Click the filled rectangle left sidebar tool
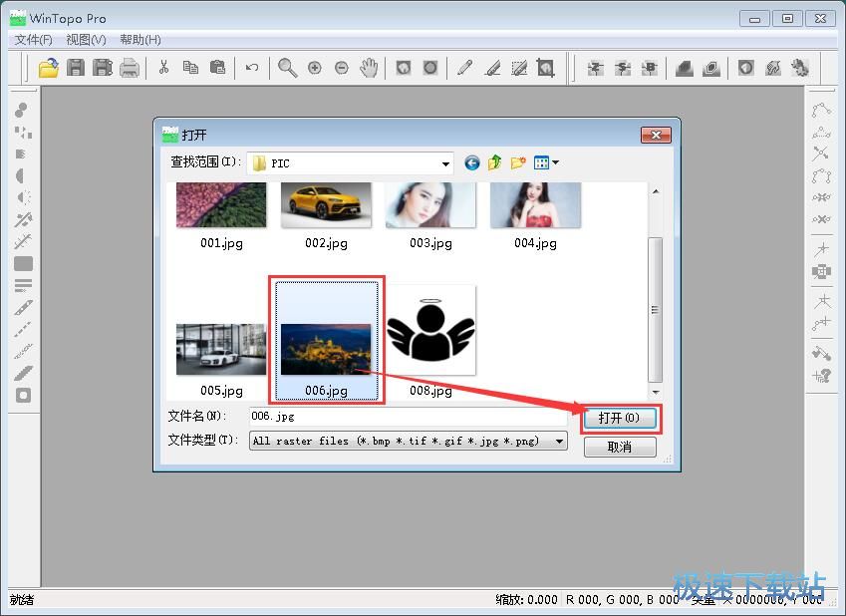Image resolution: width=846 pixels, height=616 pixels. pyautogui.click(x=23, y=264)
